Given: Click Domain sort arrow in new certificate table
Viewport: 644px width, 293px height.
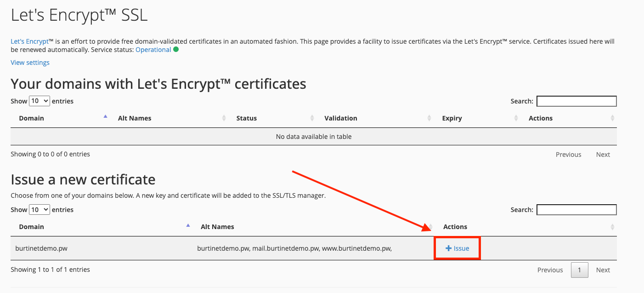Looking at the screenshot, I should coord(188,226).
